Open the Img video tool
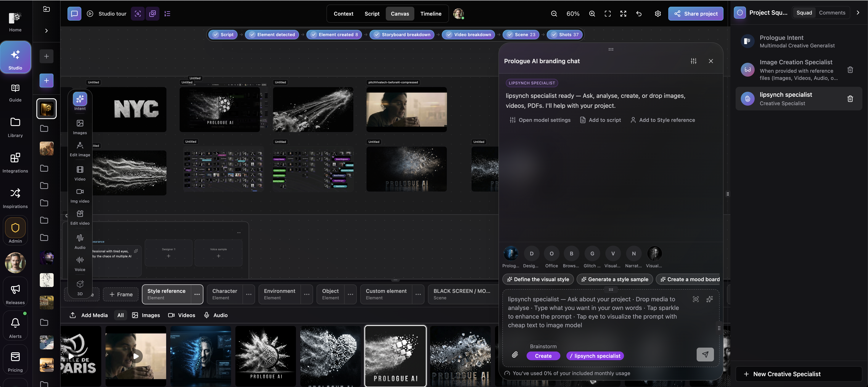 tap(80, 195)
